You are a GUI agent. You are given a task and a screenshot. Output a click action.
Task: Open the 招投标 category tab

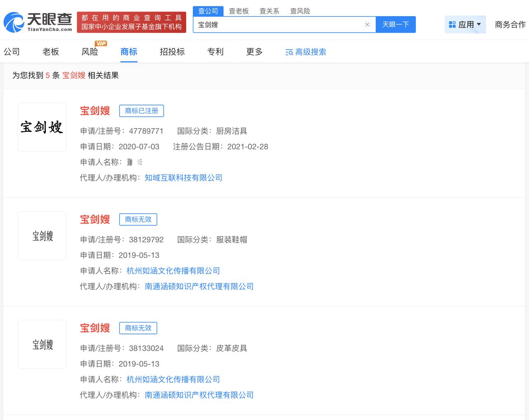(x=172, y=52)
